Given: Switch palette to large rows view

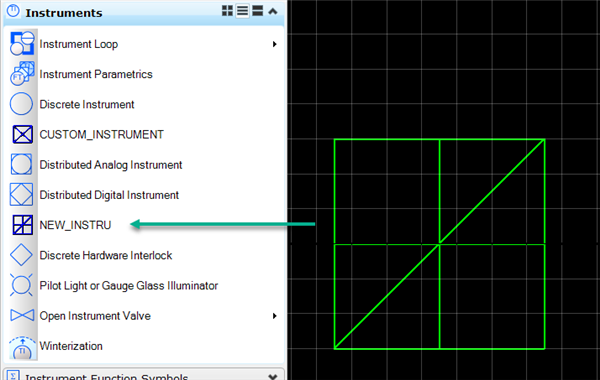Looking at the screenshot, I should point(258,11).
